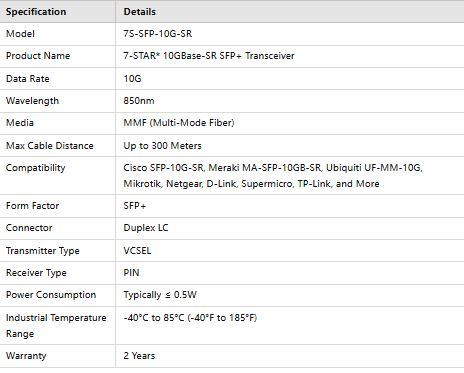Image resolution: width=464 pixels, height=373 pixels.
Task: Click the Compatibility row label
Action: 35,168
